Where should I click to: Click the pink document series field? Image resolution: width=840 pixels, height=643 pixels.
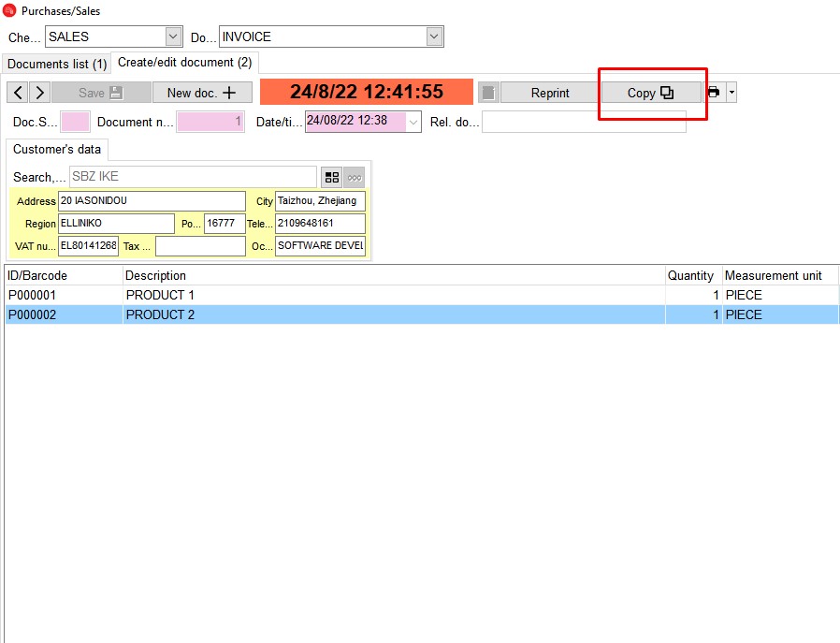[75, 122]
